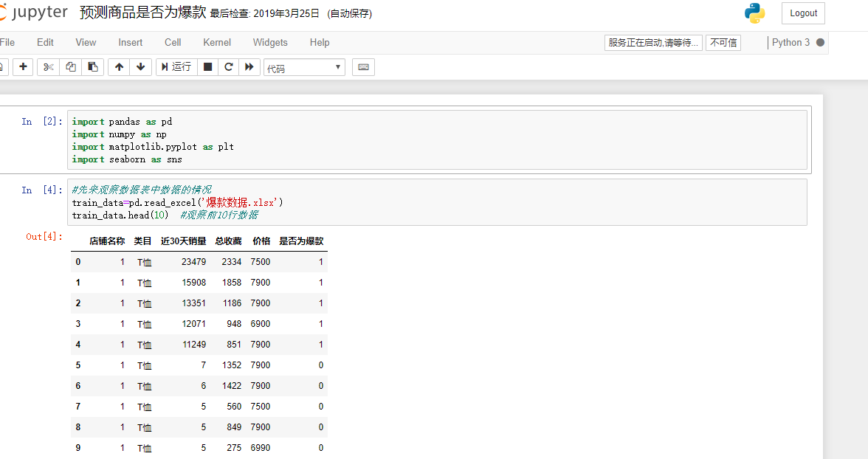Viewport: 868px width, 459px height.
Task: Open the cell type dropdown showing 代码
Action: [x=304, y=66]
